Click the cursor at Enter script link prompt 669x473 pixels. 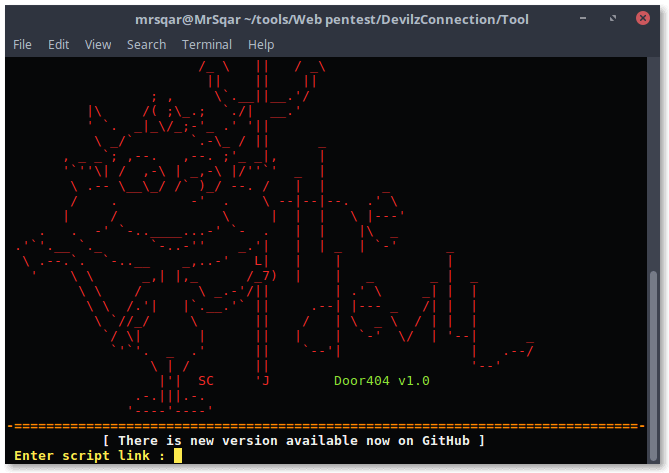point(178,455)
